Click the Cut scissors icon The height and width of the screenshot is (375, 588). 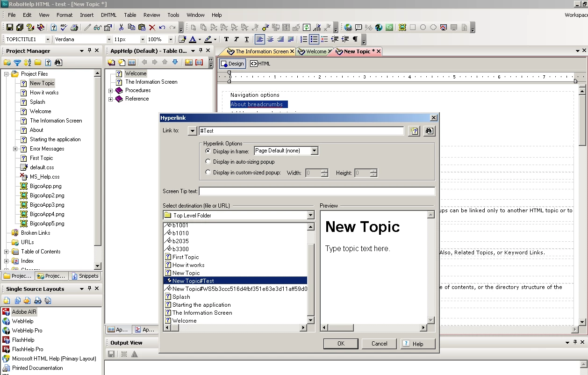pos(122,28)
